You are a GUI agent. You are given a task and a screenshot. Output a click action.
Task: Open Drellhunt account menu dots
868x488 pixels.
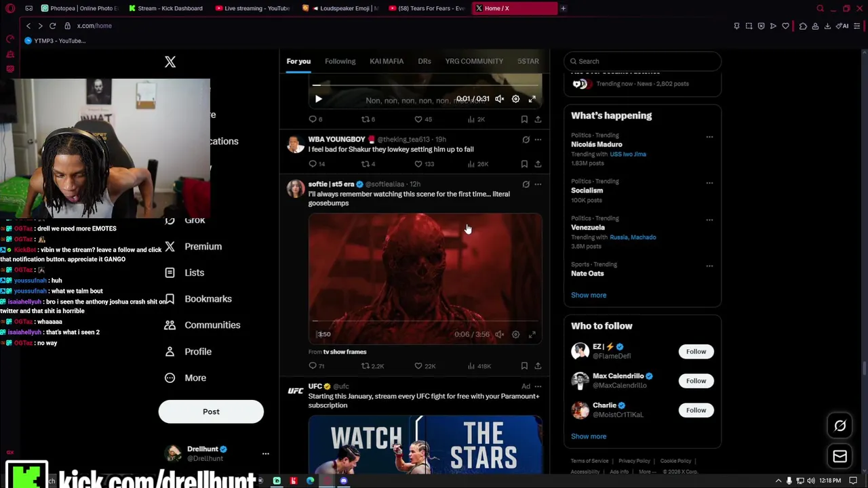coord(266,454)
